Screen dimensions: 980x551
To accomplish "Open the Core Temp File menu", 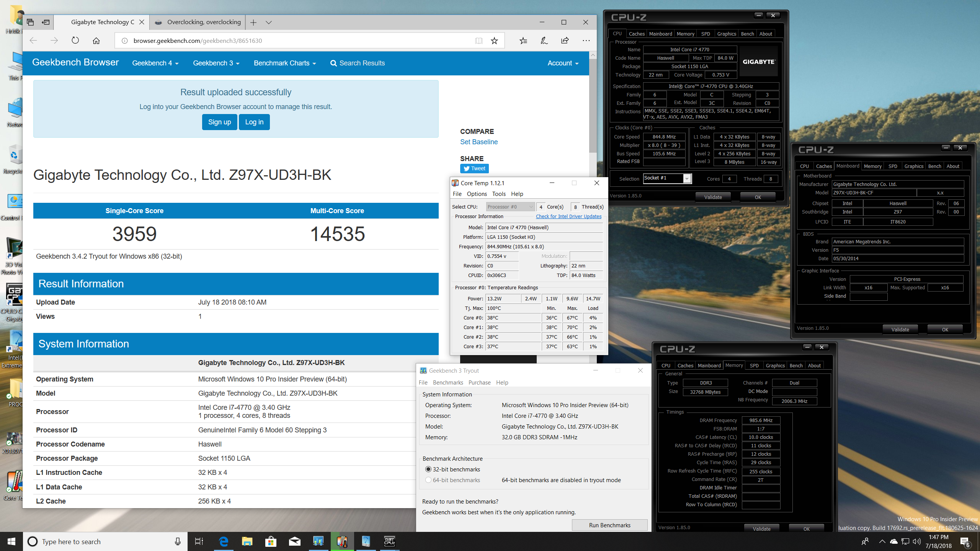I will coord(457,194).
